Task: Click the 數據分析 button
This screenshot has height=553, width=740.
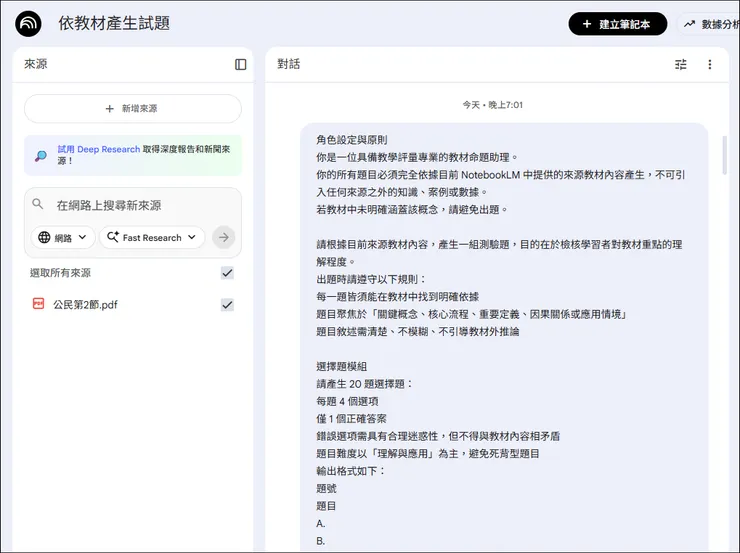Action: [709, 24]
